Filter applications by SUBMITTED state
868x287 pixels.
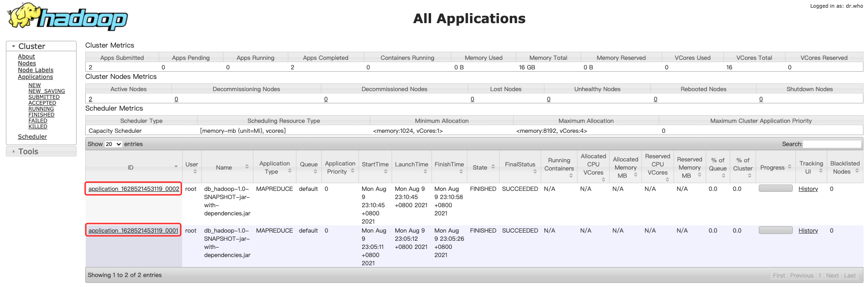(x=44, y=97)
